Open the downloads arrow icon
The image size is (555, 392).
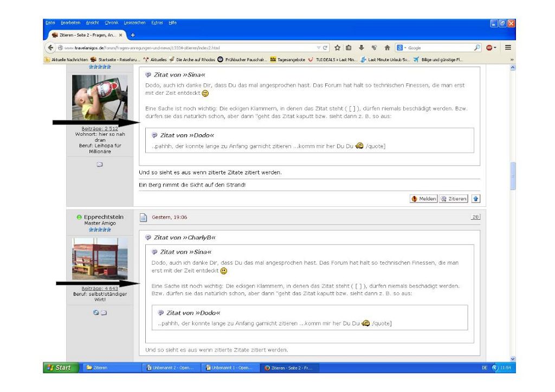click(x=362, y=48)
